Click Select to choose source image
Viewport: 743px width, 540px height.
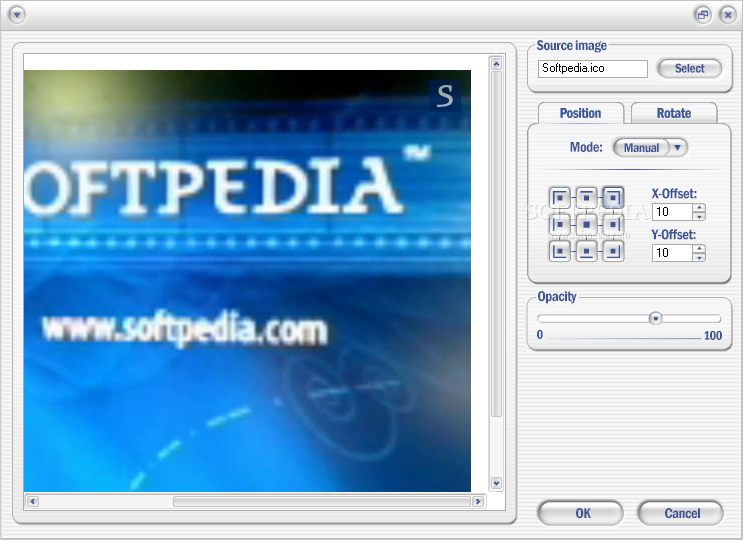(689, 68)
